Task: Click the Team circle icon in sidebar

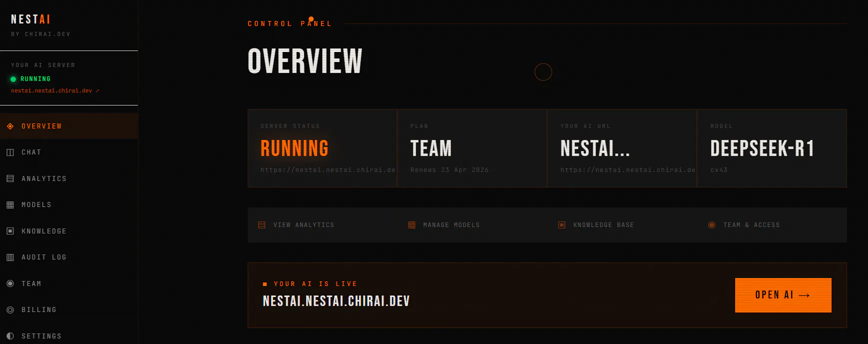Action: (x=10, y=283)
